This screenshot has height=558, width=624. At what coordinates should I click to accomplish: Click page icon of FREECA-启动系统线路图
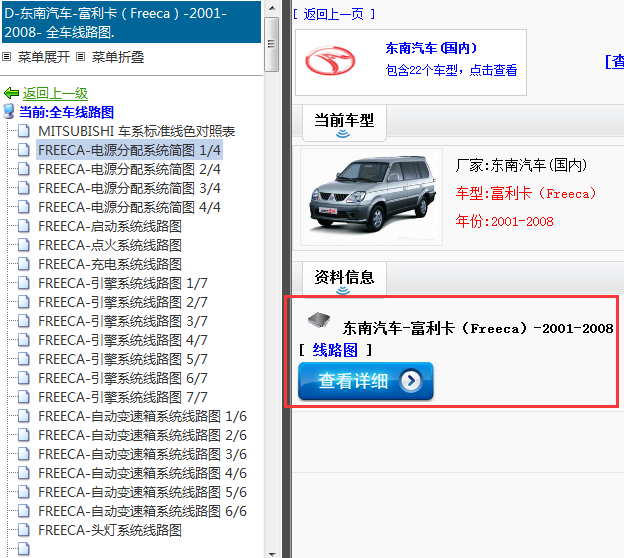point(24,226)
